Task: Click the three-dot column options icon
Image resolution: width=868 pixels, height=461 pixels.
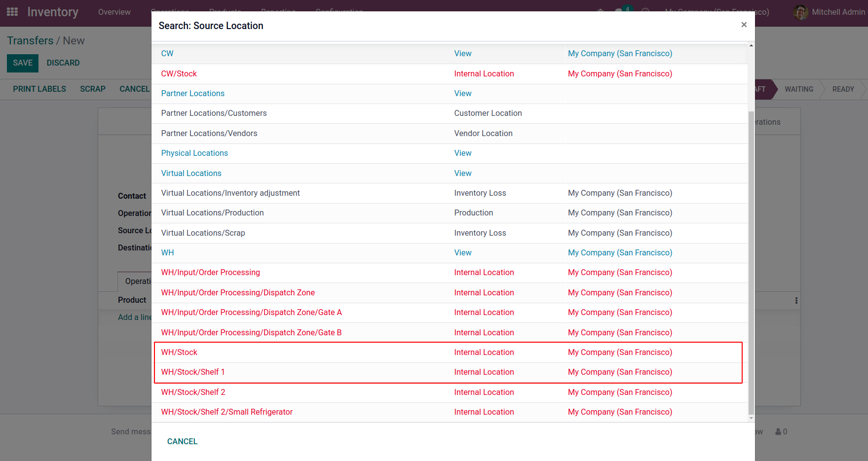Action: (x=796, y=300)
